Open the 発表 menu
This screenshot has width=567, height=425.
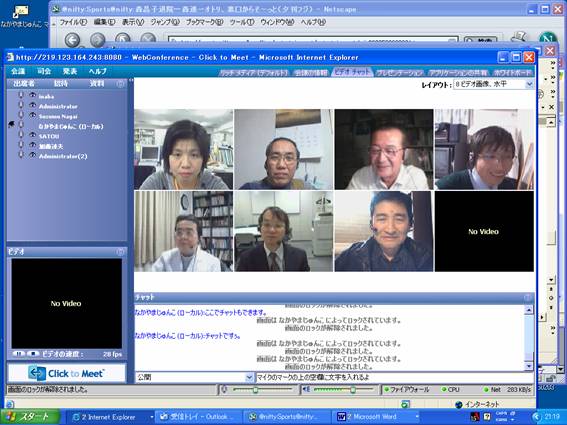[x=70, y=71]
